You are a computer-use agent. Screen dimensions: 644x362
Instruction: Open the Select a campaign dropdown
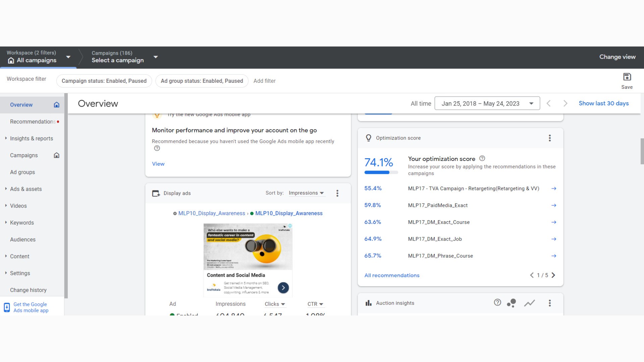(x=156, y=57)
